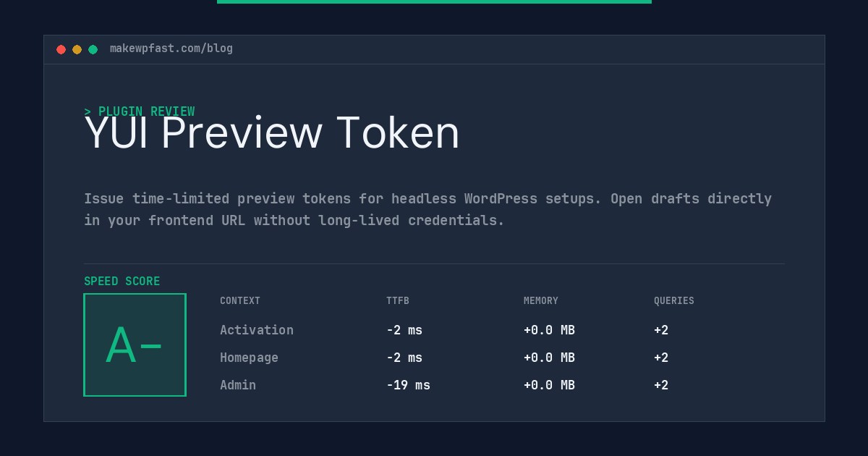Click the Activation queries value +2

pyautogui.click(x=661, y=330)
